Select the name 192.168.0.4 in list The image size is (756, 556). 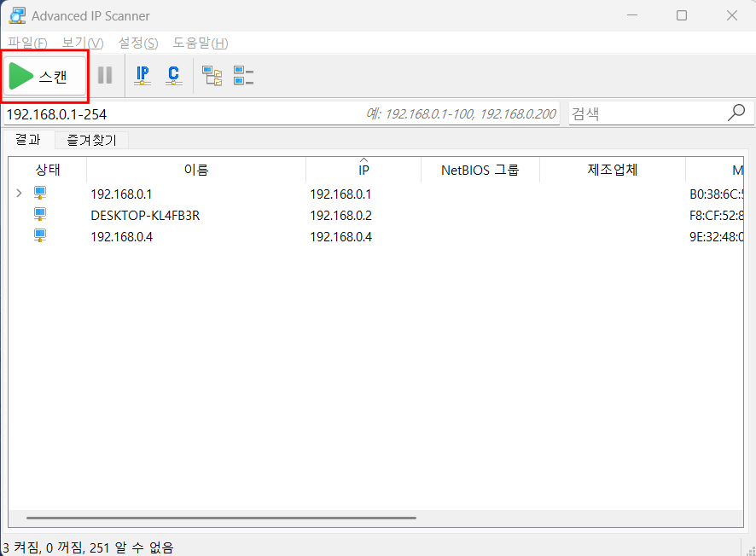pyautogui.click(x=121, y=236)
